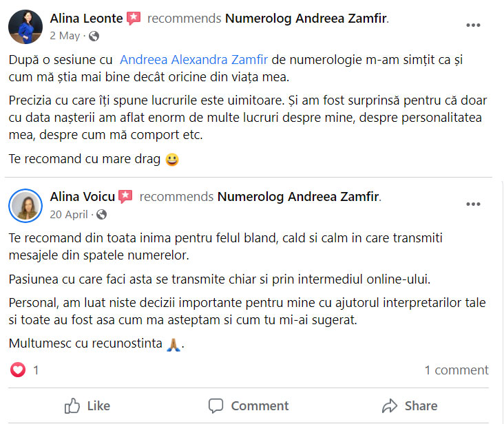The image size is (504, 424).
Task: Open the 2 May post timestamp
Action: (65, 36)
